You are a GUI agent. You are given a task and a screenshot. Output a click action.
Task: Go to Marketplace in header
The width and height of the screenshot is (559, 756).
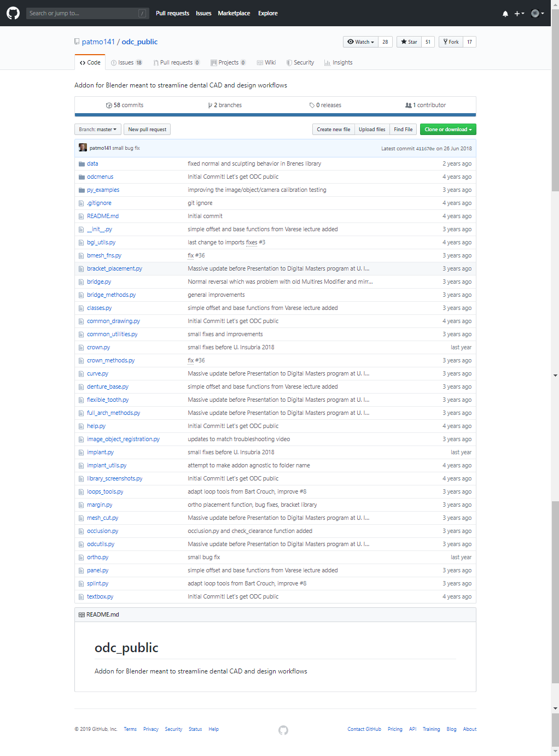tap(234, 13)
